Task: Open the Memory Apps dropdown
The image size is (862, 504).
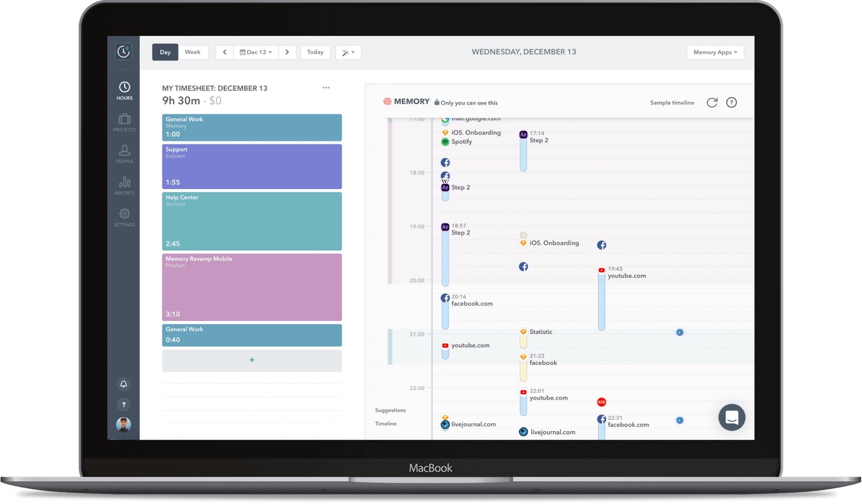Action: tap(715, 52)
